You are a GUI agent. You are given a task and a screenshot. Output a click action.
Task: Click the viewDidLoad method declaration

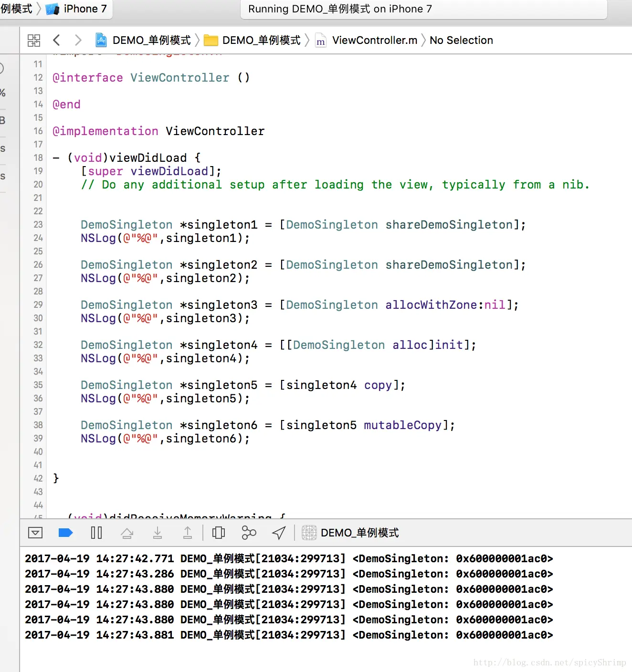tap(127, 157)
